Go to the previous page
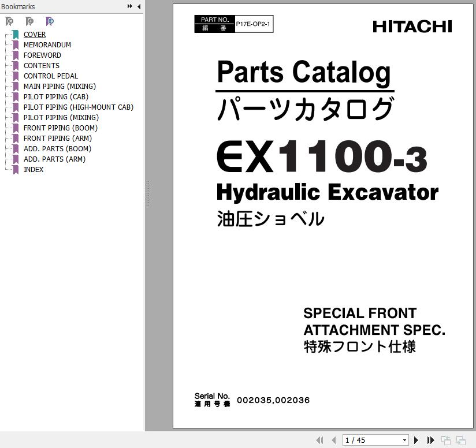 coord(334,440)
